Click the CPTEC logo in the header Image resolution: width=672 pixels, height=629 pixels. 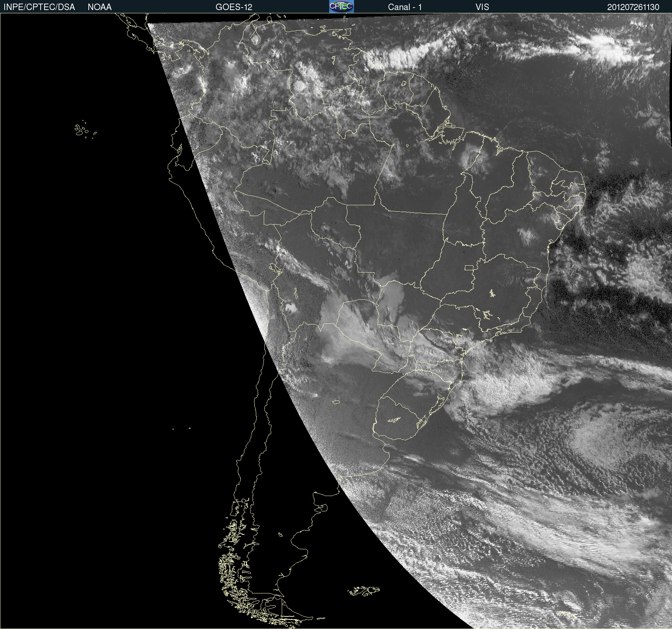click(x=341, y=6)
